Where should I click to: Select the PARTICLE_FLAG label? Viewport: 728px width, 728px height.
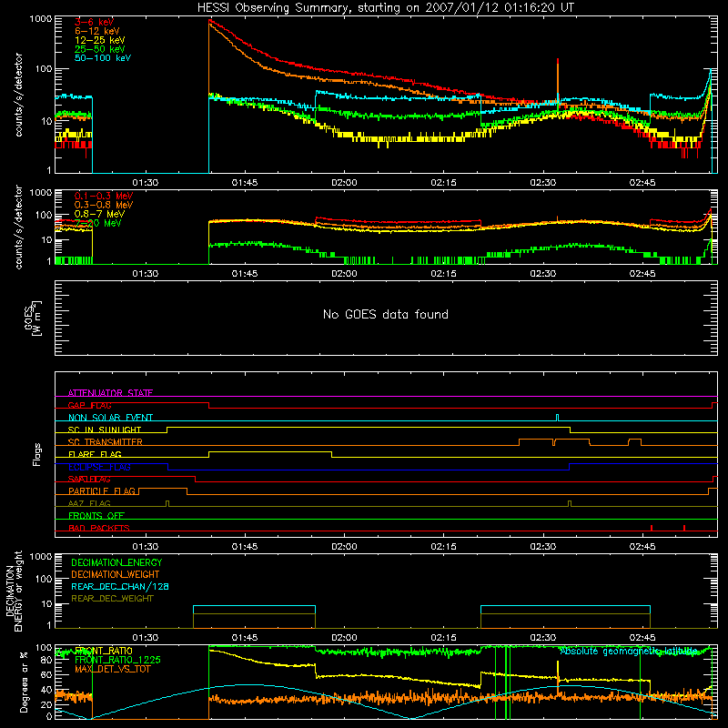pos(102,490)
